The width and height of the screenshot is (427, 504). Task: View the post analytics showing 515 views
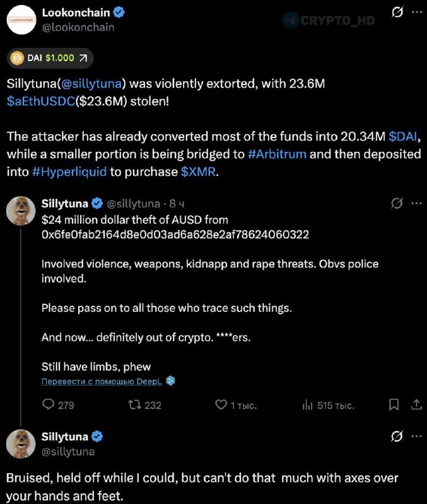click(x=308, y=404)
